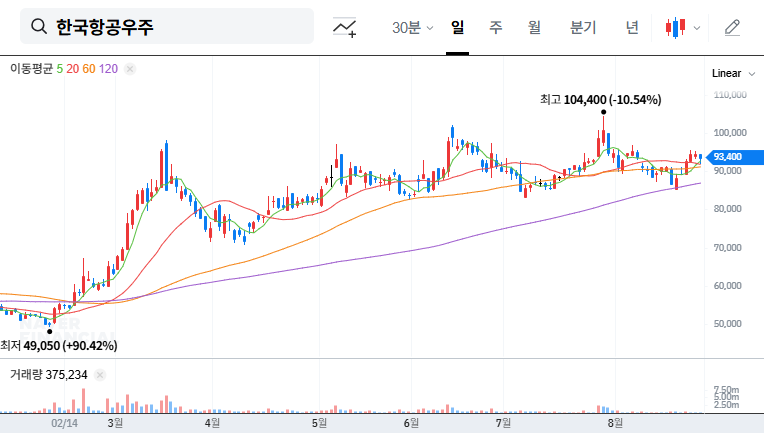Click the current price tag 93,400

[x=735, y=157]
